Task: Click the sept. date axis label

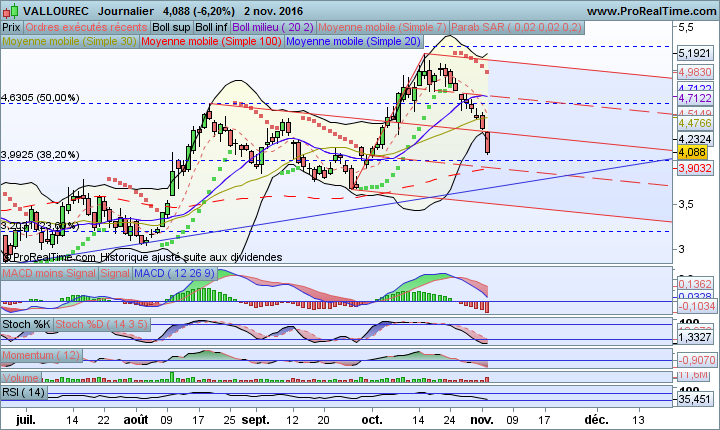Action: tap(255, 419)
